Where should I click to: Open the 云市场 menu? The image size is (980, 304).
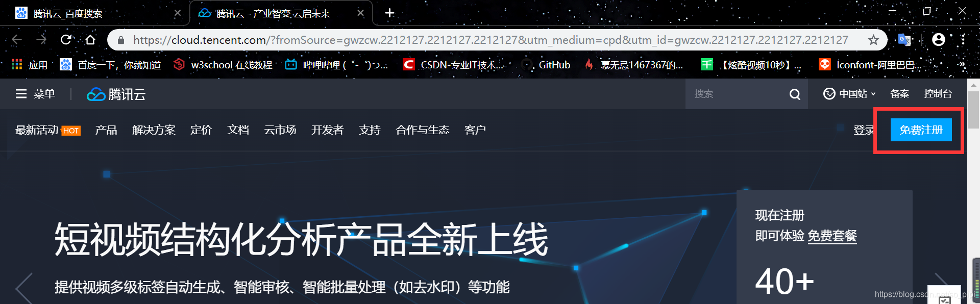280,130
